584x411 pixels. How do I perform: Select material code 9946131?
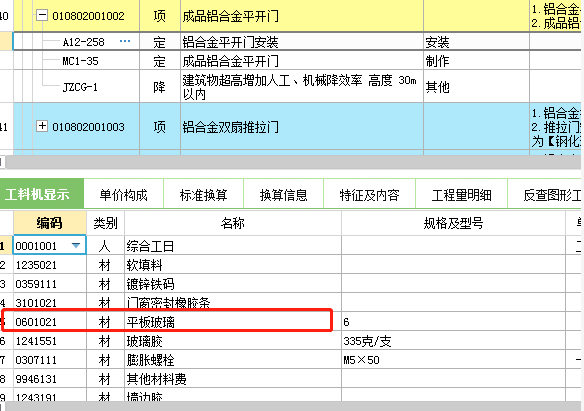tap(50, 379)
